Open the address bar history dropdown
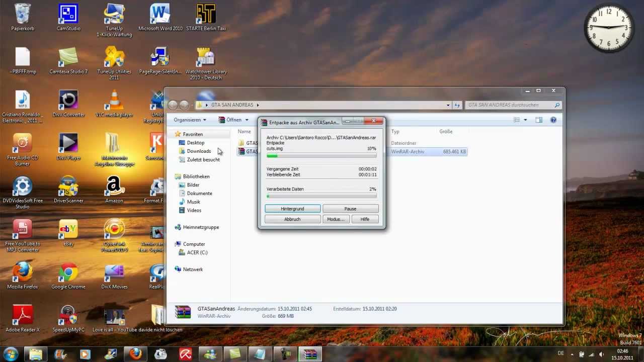This screenshot has width=644, height=362. [x=448, y=105]
